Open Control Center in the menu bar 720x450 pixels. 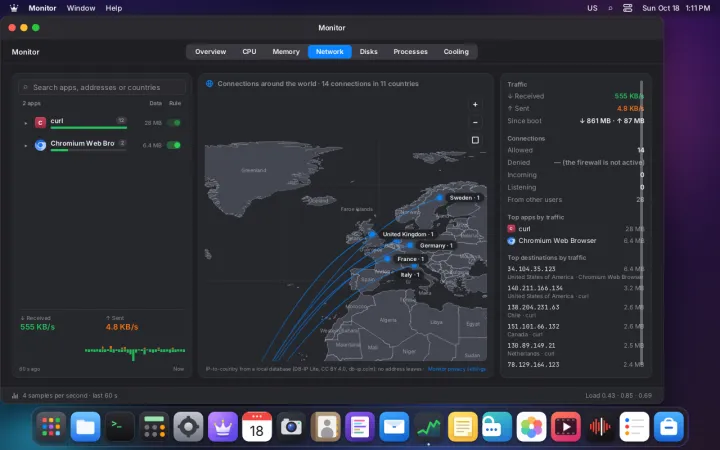click(627, 8)
